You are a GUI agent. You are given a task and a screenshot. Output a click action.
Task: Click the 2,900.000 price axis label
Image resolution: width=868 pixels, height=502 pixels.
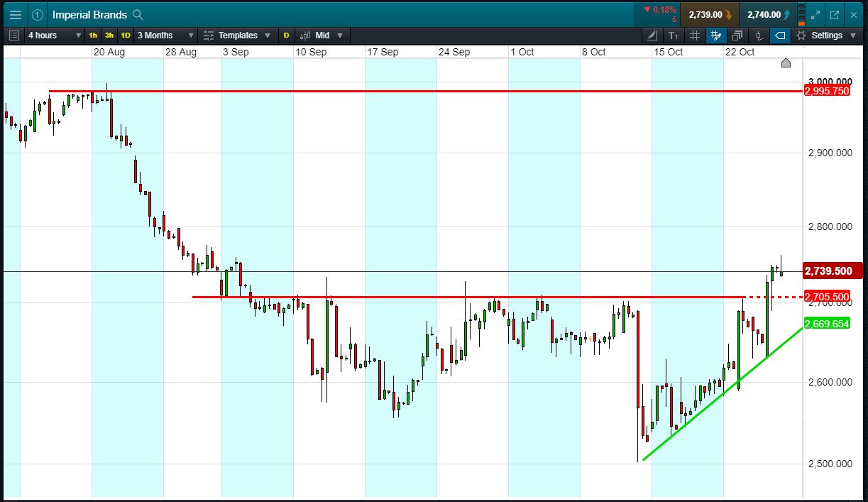coord(830,153)
